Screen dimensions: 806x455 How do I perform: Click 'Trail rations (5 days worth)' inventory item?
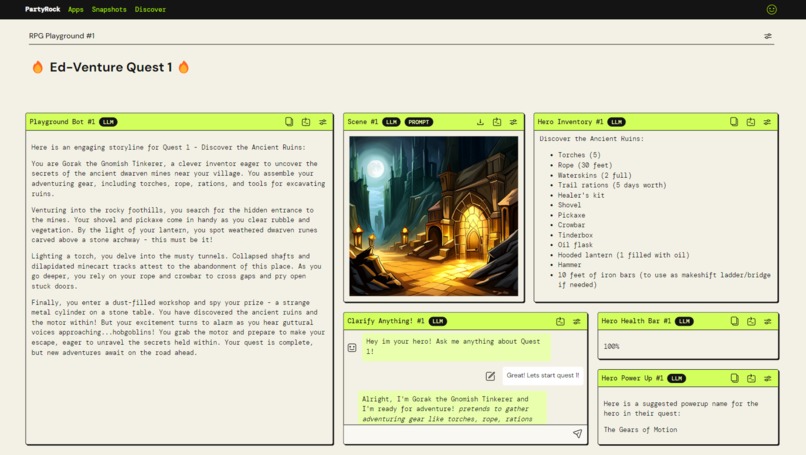(x=612, y=185)
